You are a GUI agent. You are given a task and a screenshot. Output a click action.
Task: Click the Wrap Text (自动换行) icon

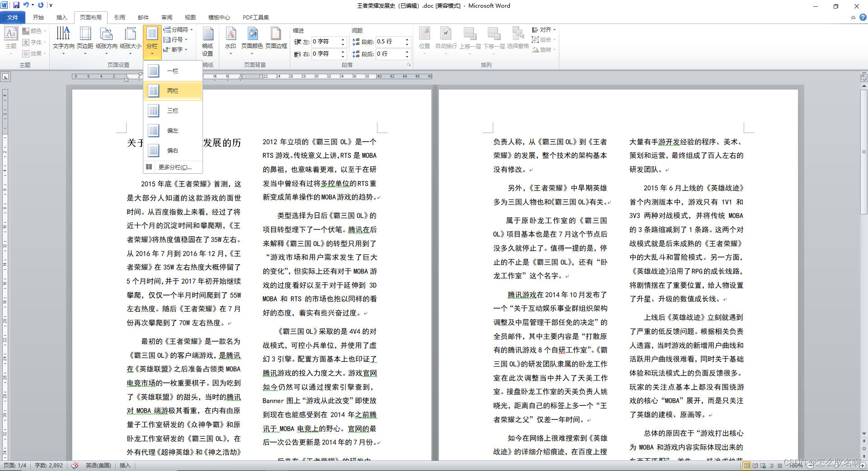click(446, 40)
